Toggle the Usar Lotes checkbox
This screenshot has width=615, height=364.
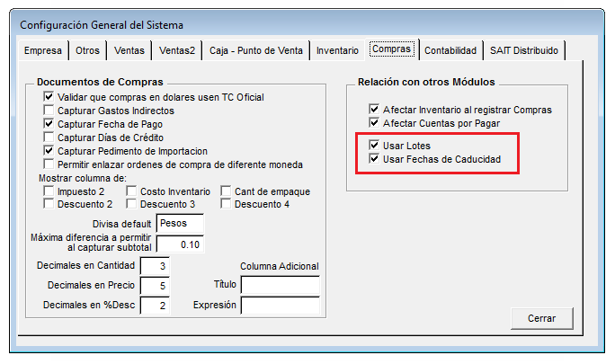pos(374,145)
